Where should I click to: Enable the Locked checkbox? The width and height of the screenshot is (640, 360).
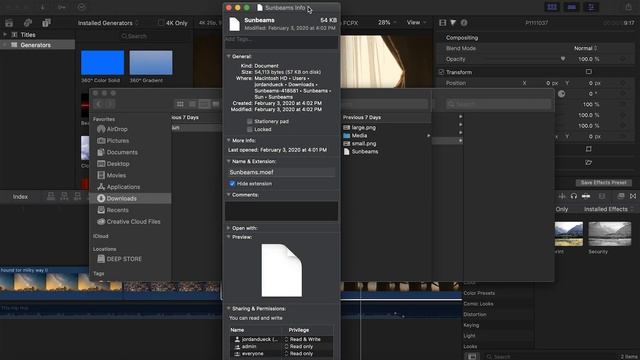[249, 129]
